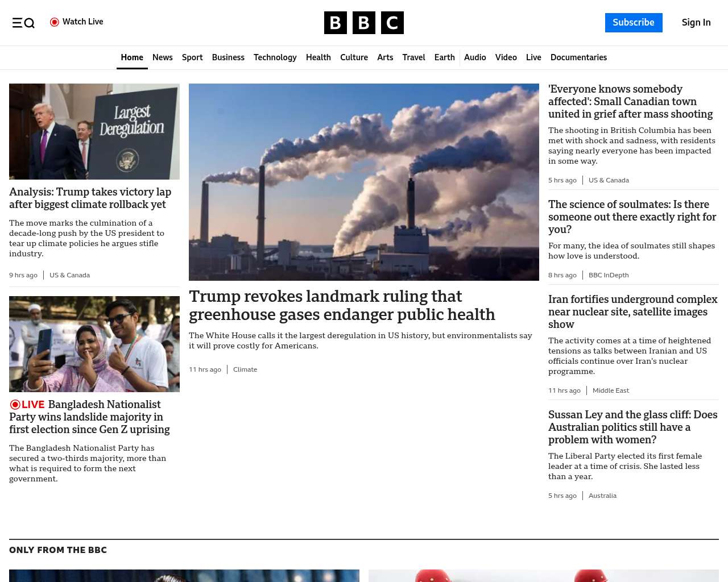Open the menu and search icon
Screen dimensions: 728x582
pos(23,23)
